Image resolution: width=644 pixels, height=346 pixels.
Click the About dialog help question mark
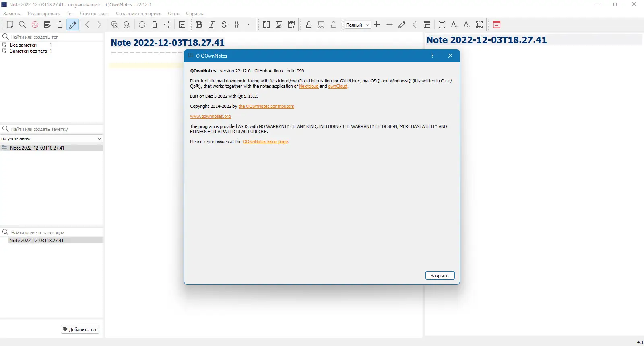click(x=432, y=56)
